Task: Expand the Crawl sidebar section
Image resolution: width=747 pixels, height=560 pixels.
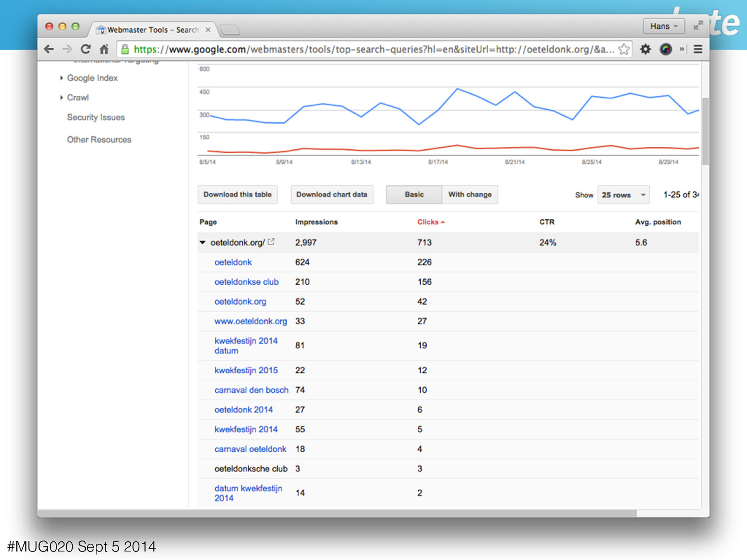Action: click(78, 98)
